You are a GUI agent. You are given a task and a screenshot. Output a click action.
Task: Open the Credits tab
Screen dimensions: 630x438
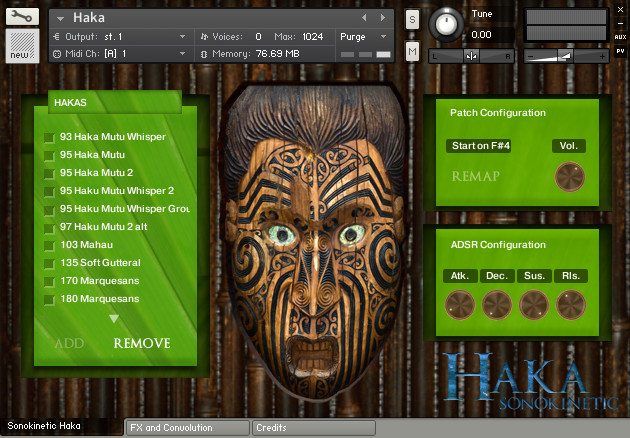click(x=313, y=428)
